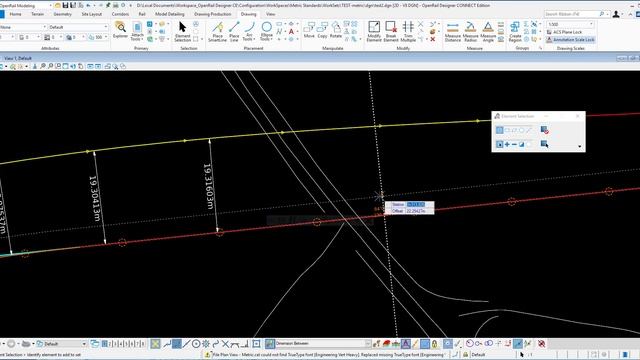This screenshot has height=360, width=640.
Task: Open the transparency dropdown showing 100
Action: pyautogui.click(x=98, y=37)
